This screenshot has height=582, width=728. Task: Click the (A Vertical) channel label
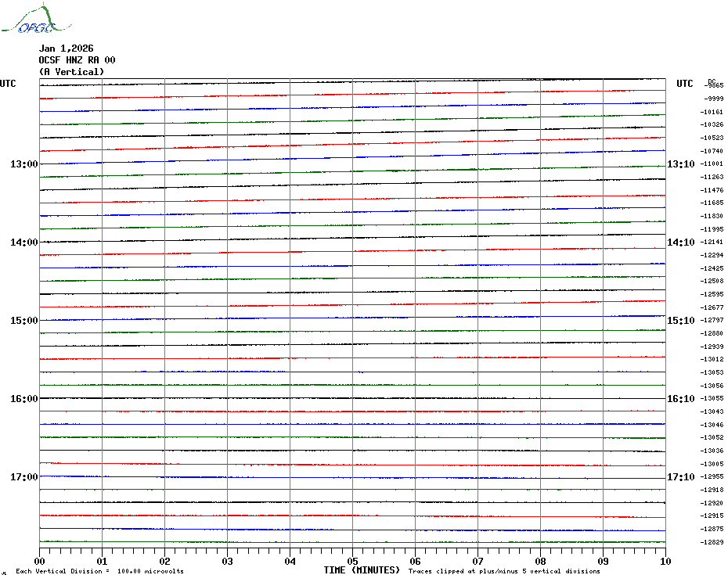click(x=71, y=72)
